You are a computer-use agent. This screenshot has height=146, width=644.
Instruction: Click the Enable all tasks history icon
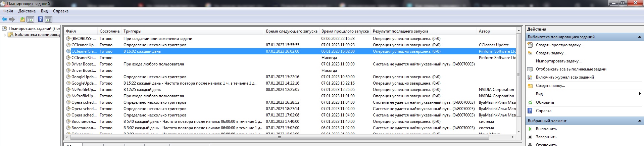[530, 77]
